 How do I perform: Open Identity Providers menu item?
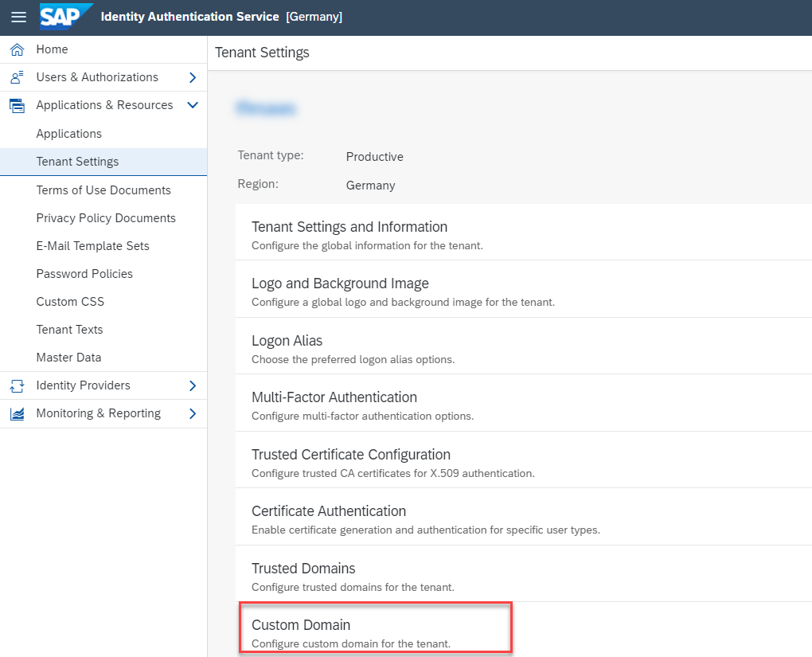[103, 385]
